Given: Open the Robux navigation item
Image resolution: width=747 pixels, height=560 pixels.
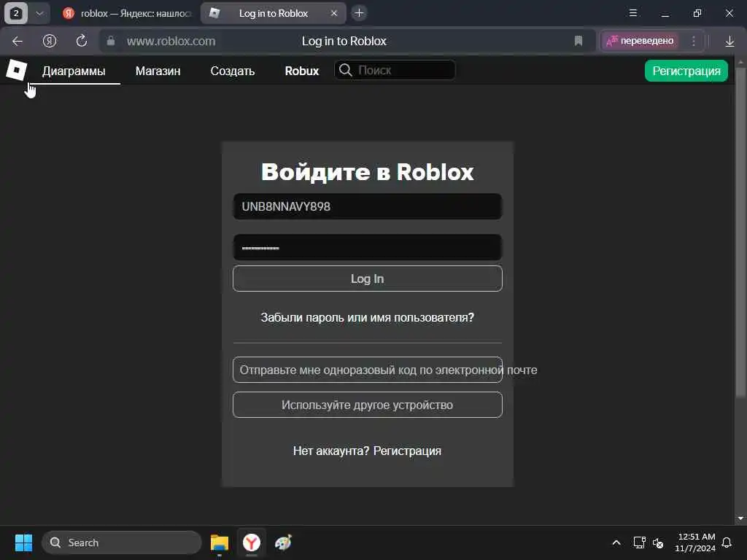Looking at the screenshot, I should pos(301,71).
